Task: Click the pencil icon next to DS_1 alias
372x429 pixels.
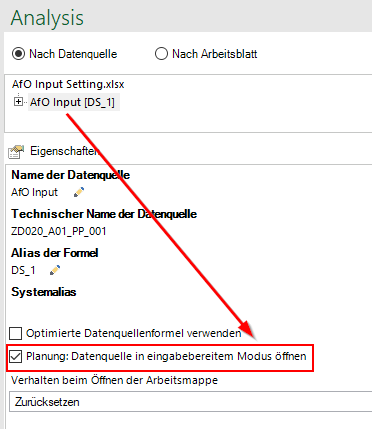Action: tap(55, 270)
